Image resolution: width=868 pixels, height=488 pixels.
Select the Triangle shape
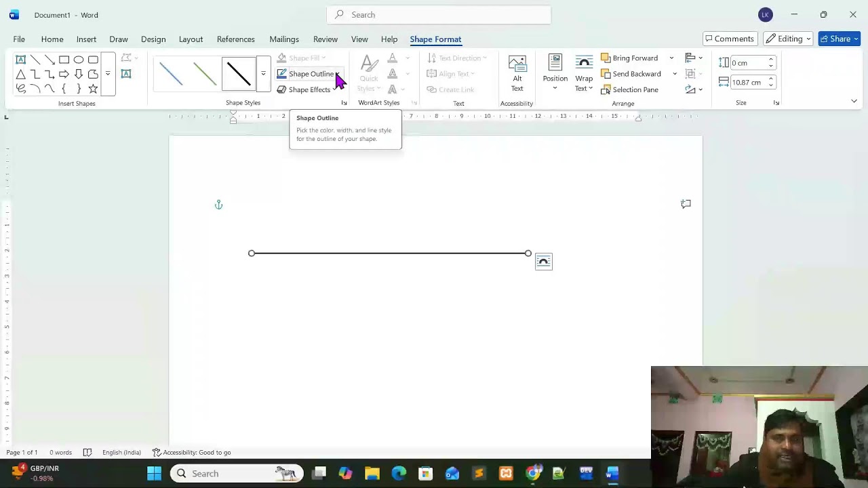(21, 74)
